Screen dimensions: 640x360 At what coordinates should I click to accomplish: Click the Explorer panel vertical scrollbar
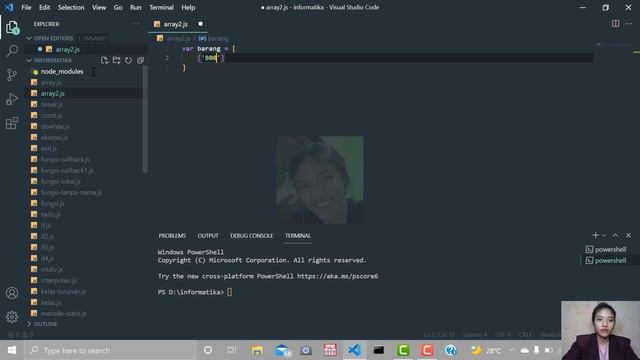coord(145,119)
